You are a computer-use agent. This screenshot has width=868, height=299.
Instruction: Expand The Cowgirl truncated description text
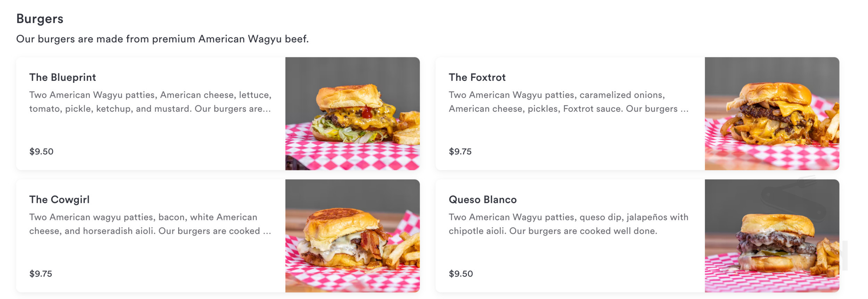[149, 225]
